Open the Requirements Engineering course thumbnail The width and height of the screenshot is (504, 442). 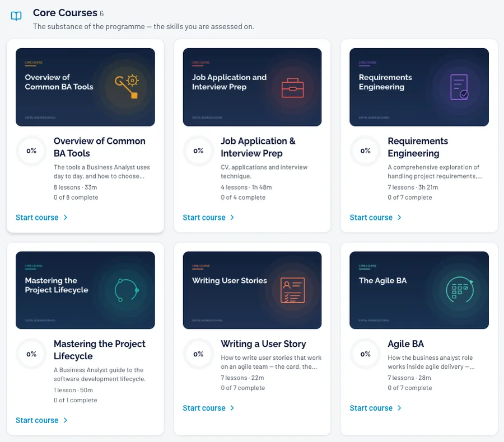click(x=419, y=87)
